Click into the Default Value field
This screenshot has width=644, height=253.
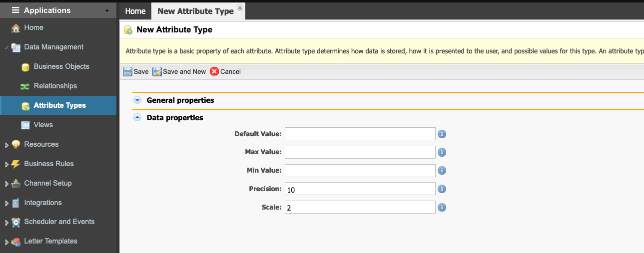click(360, 134)
